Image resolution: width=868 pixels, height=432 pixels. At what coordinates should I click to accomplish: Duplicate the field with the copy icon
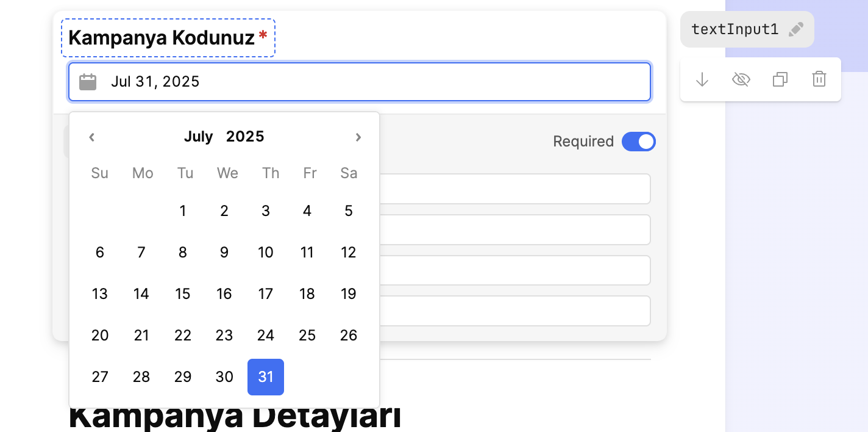click(780, 79)
